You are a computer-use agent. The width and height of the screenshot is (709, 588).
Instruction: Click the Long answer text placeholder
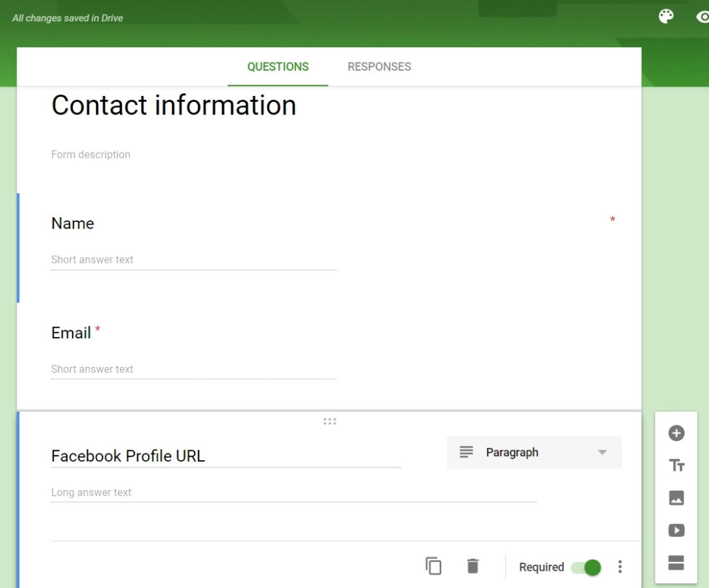click(91, 492)
